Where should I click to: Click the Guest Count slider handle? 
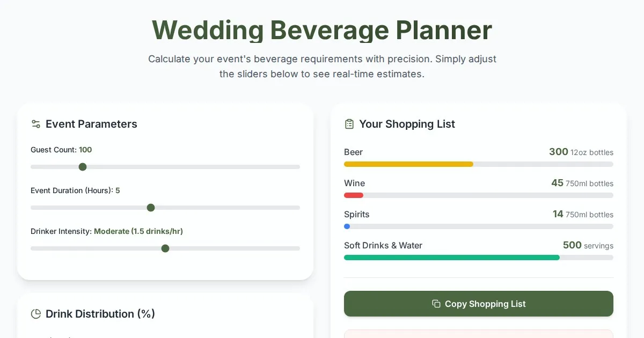pos(83,167)
